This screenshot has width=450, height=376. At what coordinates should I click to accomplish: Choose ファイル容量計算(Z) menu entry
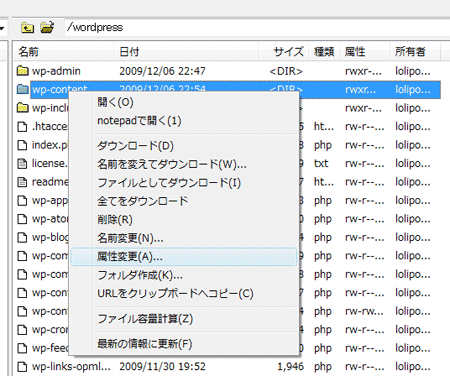184,319
